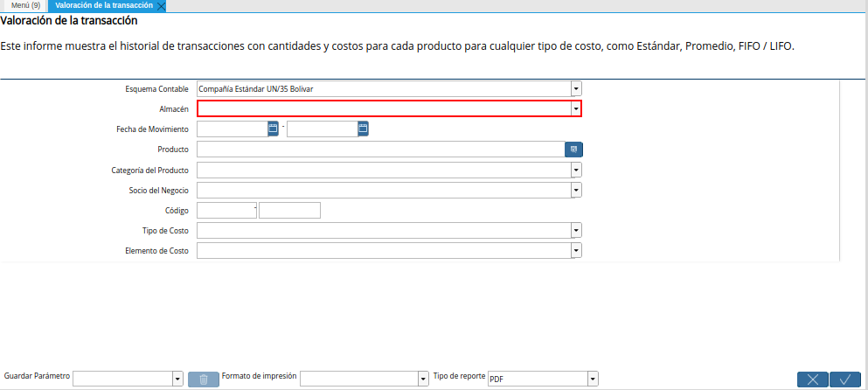The height and width of the screenshot is (390, 868).
Task: Open the Guardar Parámetro dropdown
Action: pos(177,379)
